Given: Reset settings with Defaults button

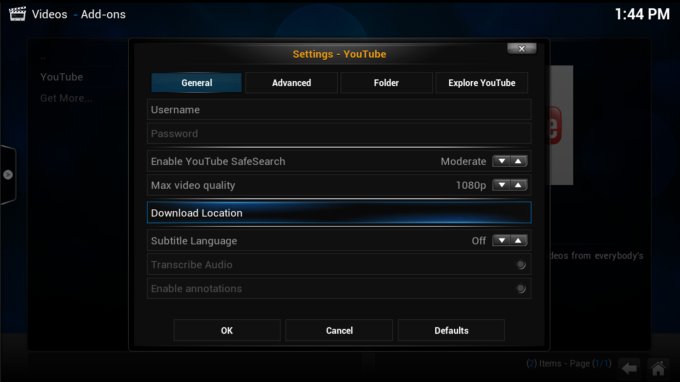Looking at the screenshot, I should coord(451,330).
